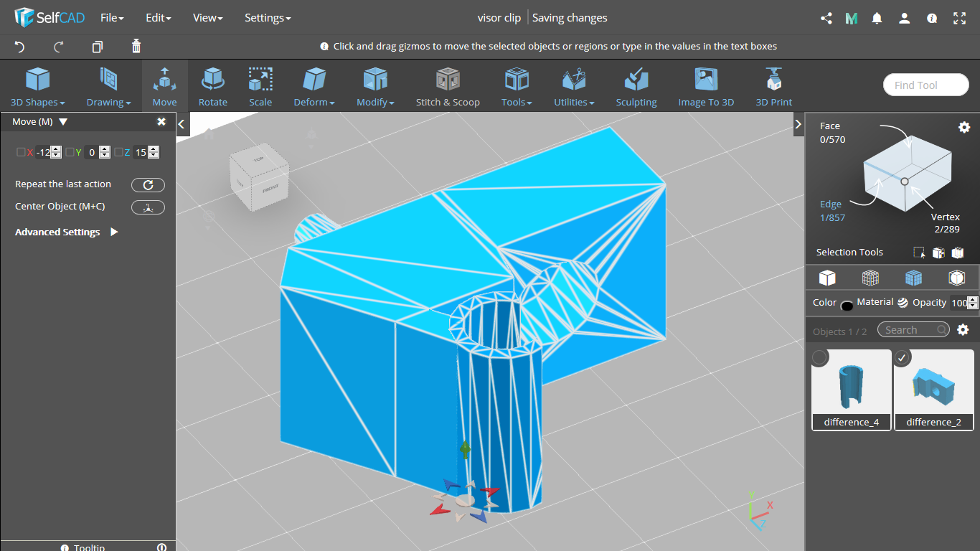Open the Sculpting tool
This screenshot has height=551, width=980.
tap(636, 86)
